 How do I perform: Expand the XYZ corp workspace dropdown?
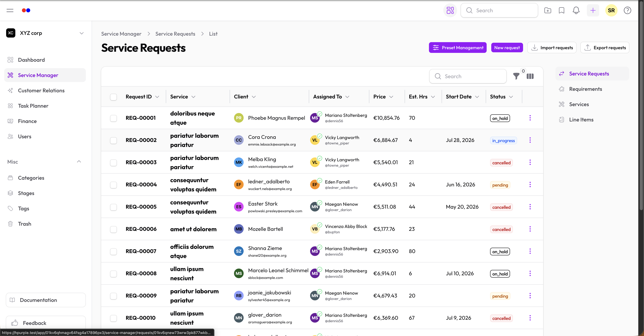point(81,33)
